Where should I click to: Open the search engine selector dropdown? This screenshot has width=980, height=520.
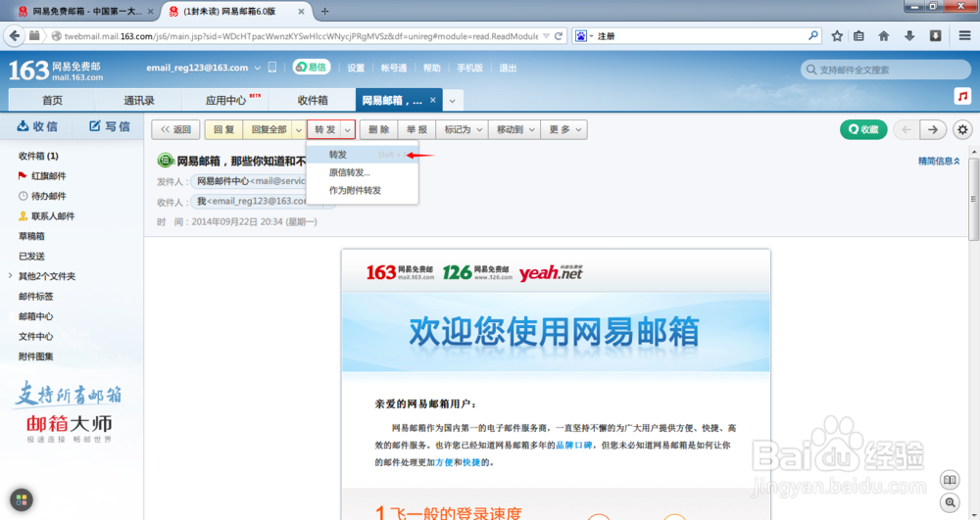(x=584, y=36)
